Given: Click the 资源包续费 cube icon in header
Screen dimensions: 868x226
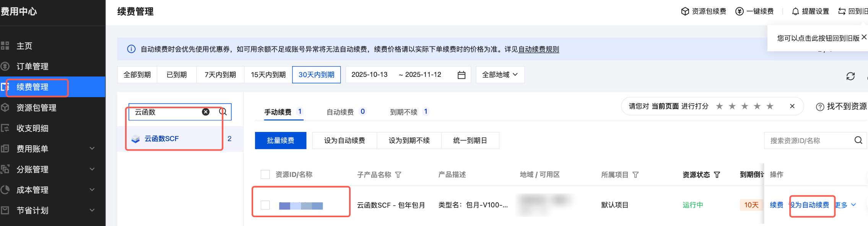Looking at the screenshot, I should click(x=685, y=11).
